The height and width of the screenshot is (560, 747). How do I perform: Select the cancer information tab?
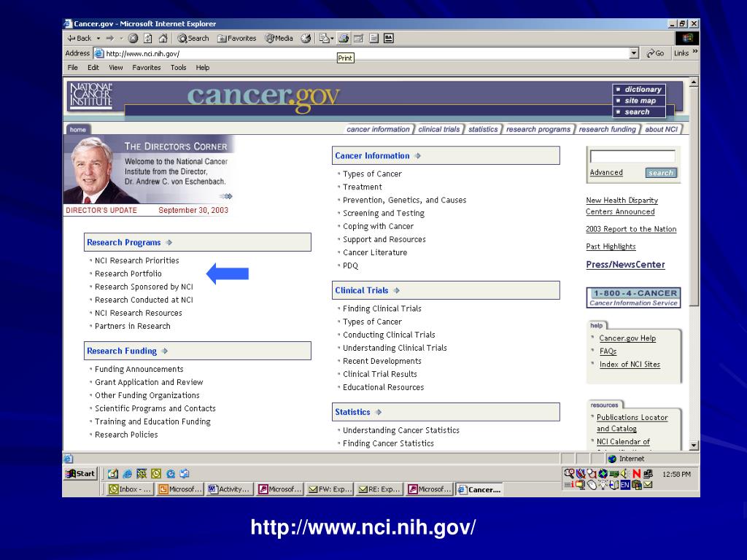pyautogui.click(x=378, y=129)
